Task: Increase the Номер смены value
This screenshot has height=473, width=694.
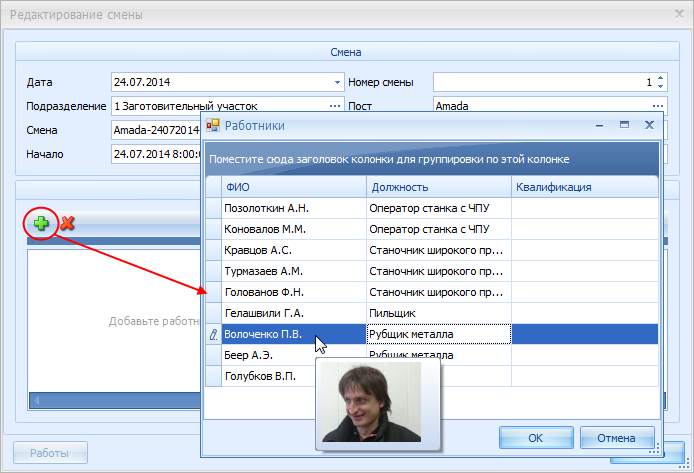Action: click(x=660, y=78)
